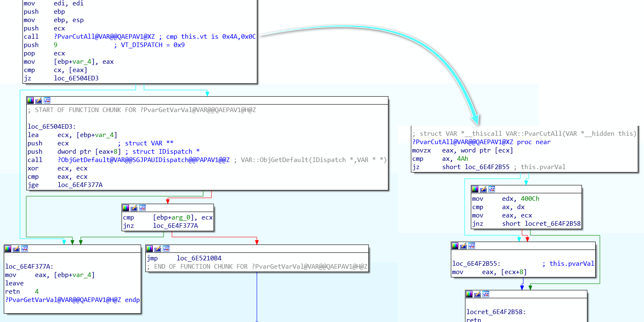Select the 'xor ecx, ecx' instruction
The image size is (644, 322).
(57, 168)
